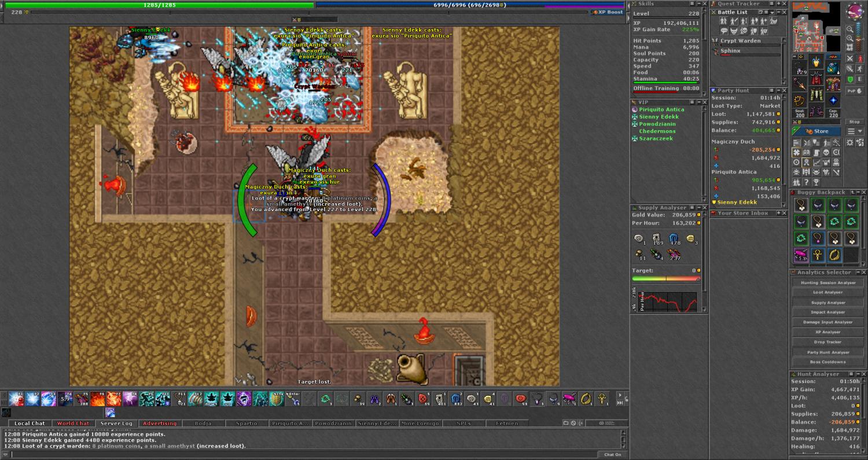Click the blue mana bar at top
The height and width of the screenshot is (460, 868).
coord(470,5)
